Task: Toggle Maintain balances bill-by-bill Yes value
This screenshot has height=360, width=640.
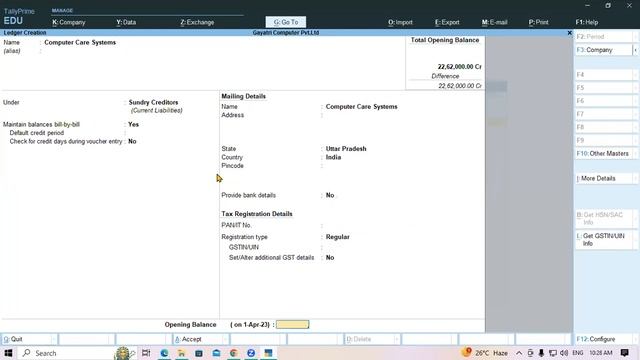Action: [133, 124]
